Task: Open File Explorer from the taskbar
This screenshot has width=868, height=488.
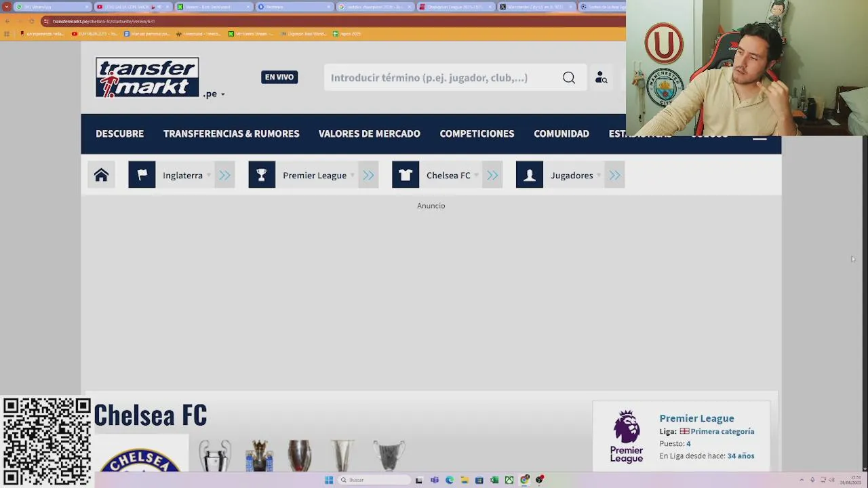Action: point(465,480)
